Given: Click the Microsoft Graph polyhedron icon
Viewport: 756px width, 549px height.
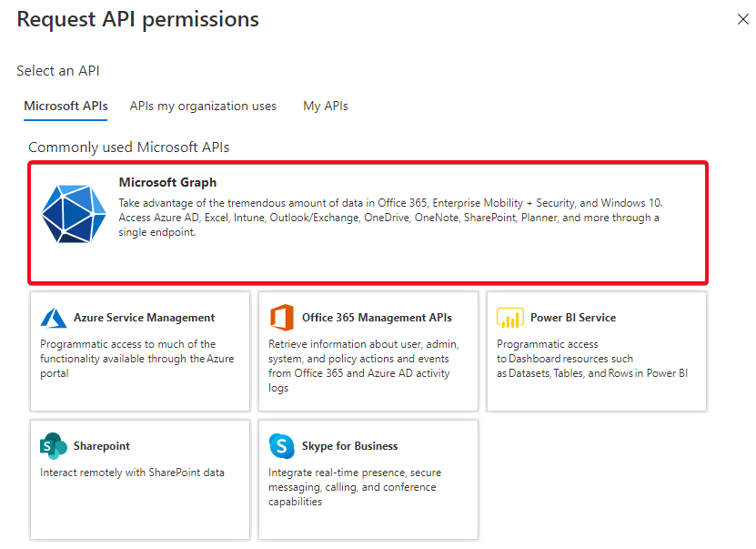Looking at the screenshot, I should click(74, 214).
